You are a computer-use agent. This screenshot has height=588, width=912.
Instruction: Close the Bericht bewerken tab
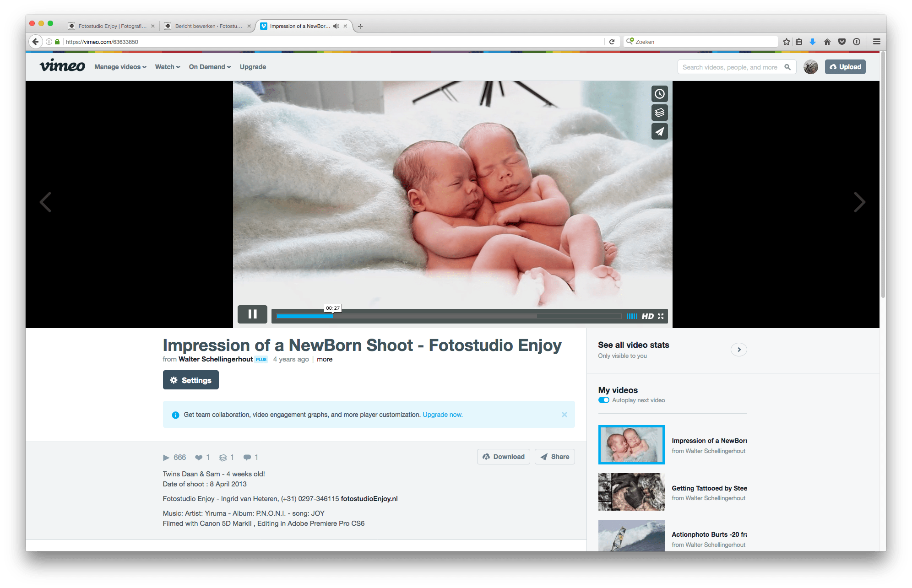(249, 26)
